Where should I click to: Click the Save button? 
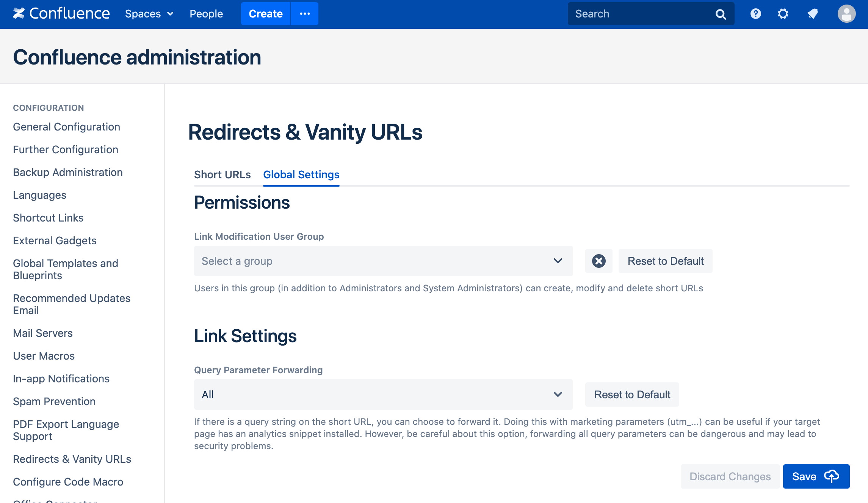coord(816,476)
